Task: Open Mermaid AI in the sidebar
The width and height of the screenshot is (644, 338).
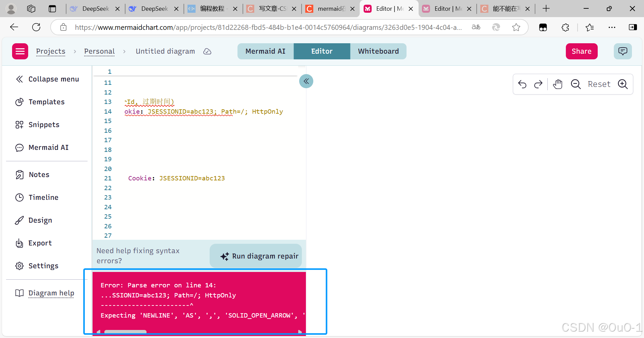Action: pyautogui.click(x=42, y=148)
